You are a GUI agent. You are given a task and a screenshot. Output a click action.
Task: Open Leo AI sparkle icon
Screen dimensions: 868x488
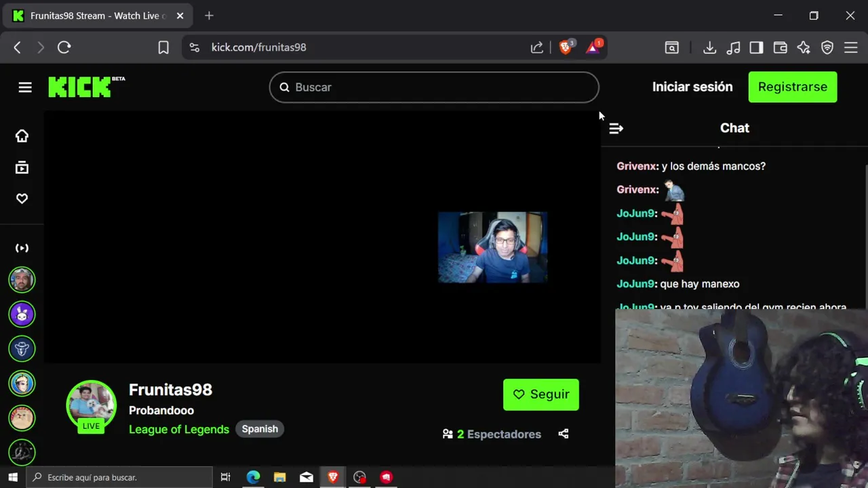pyautogui.click(x=804, y=47)
